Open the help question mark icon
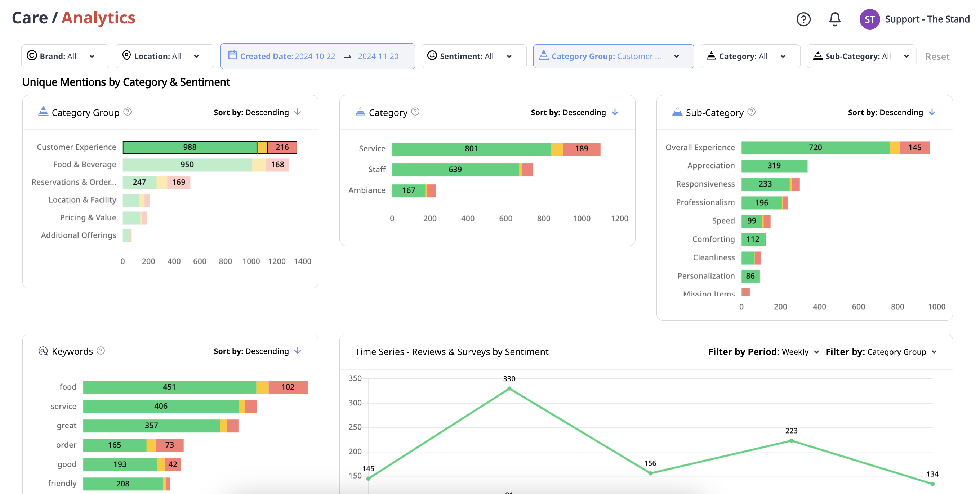This screenshot has width=980, height=494. (x=803, y=19)
